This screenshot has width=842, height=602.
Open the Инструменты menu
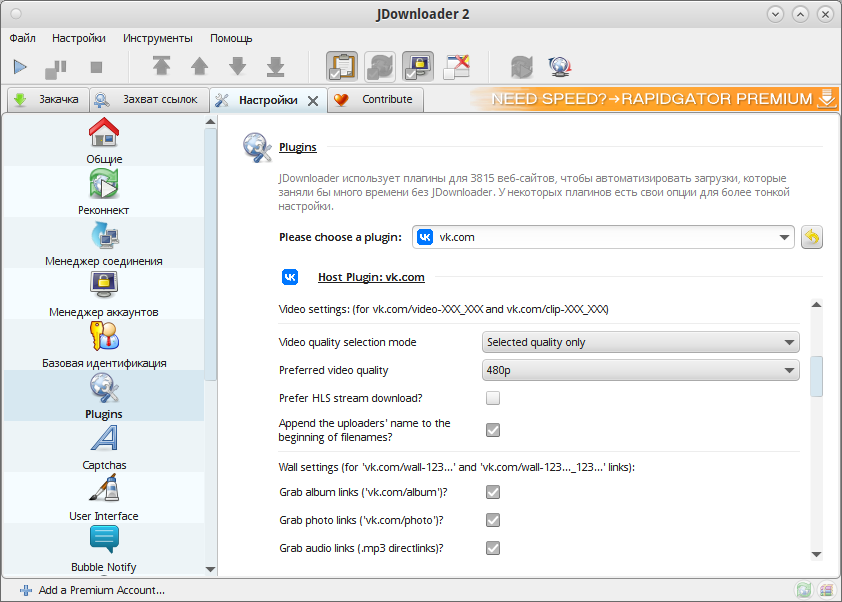pos(158,38)
